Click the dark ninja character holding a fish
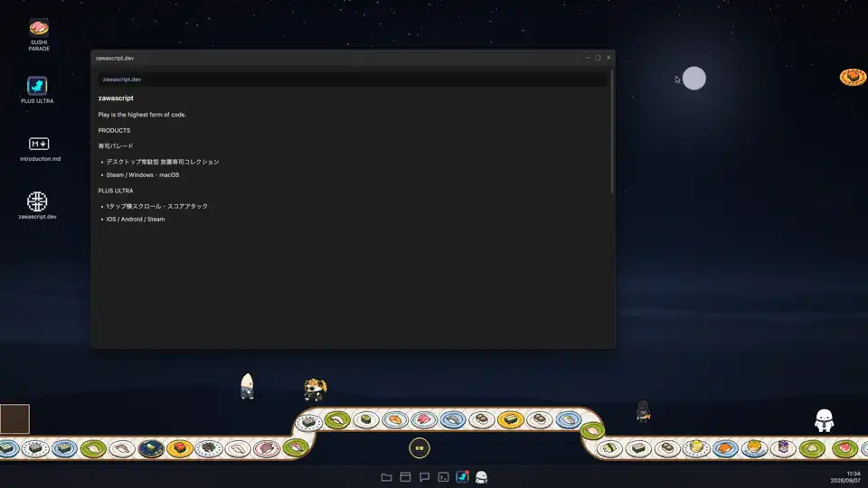Viewport: 868px width, 488px height. (x=643, y=411)
